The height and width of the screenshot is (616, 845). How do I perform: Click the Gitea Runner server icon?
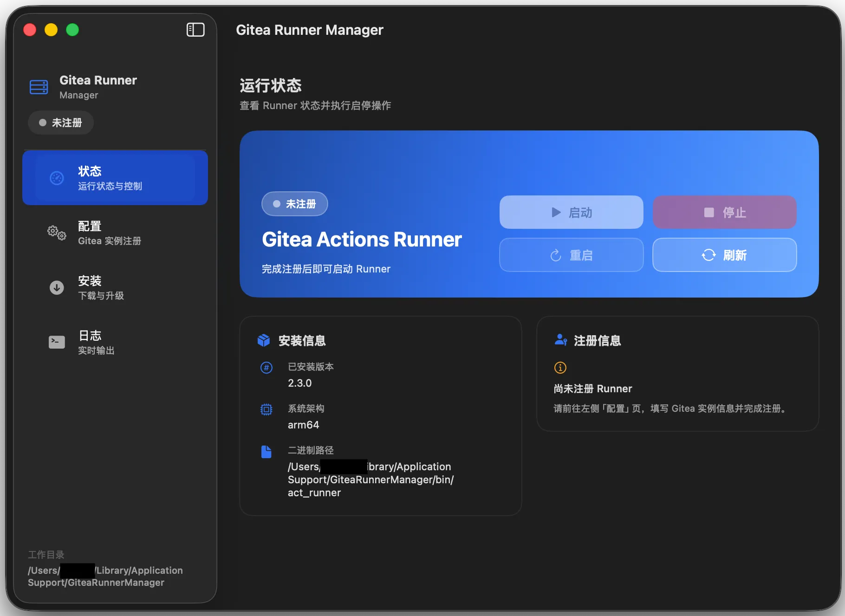(39, 87)
